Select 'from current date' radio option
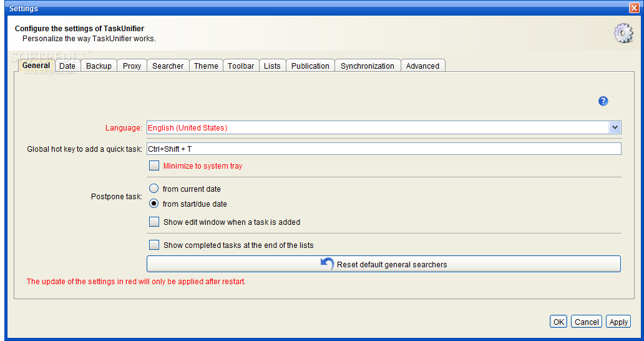Screen dimensions: 644x341 point(154,189)
